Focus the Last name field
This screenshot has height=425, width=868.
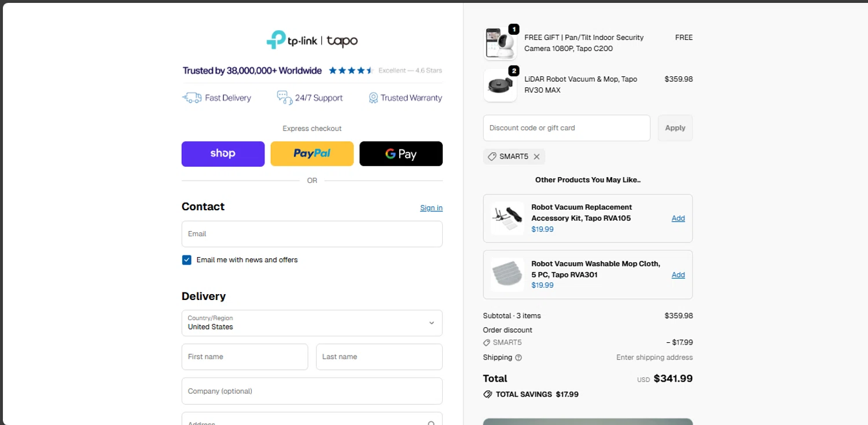pos(379,357)
